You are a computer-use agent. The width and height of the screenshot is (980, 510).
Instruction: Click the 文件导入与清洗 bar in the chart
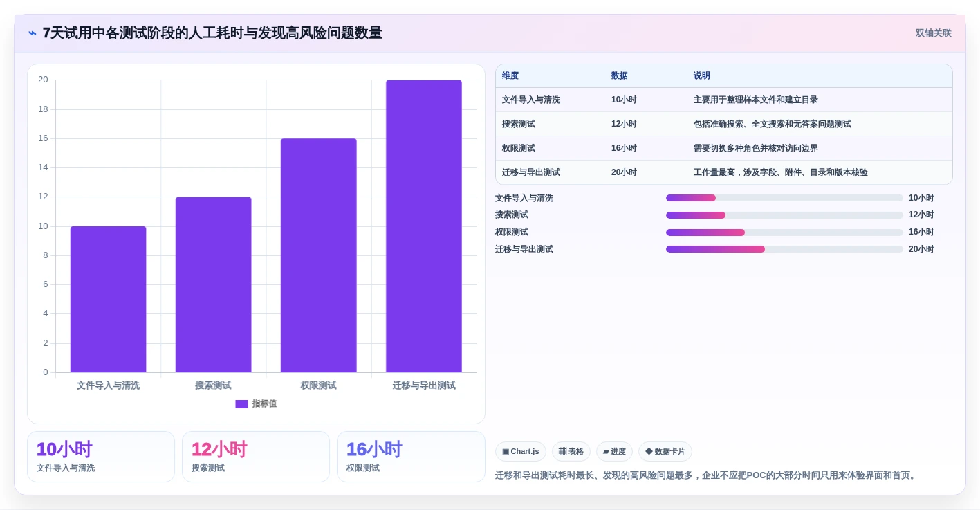[108, 300]
